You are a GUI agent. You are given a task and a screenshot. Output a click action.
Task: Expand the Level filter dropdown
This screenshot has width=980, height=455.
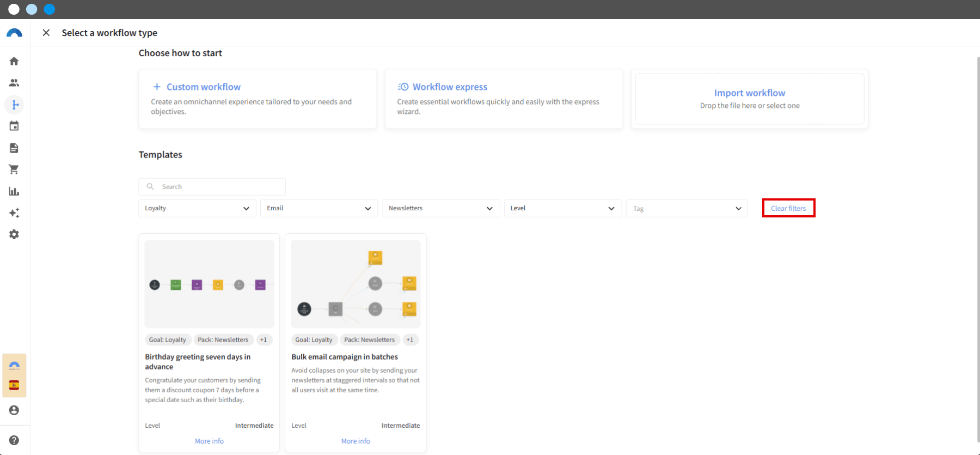tap(563, 208)
